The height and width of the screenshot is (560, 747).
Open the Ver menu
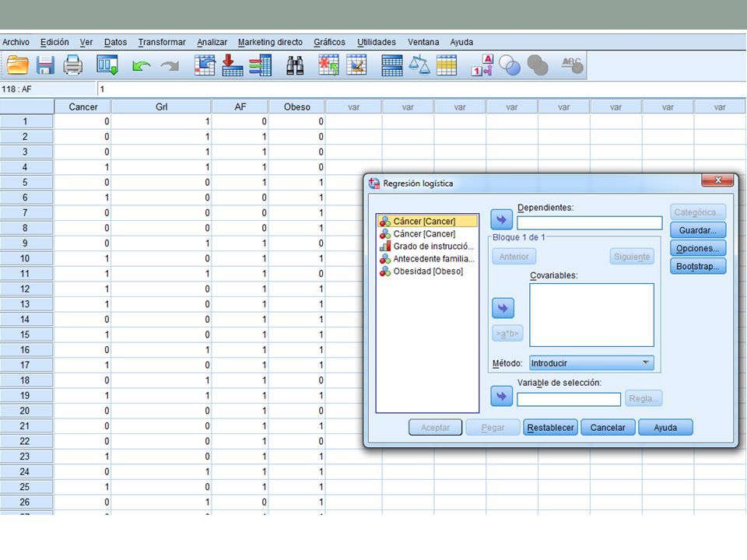(x=86, y=42)
